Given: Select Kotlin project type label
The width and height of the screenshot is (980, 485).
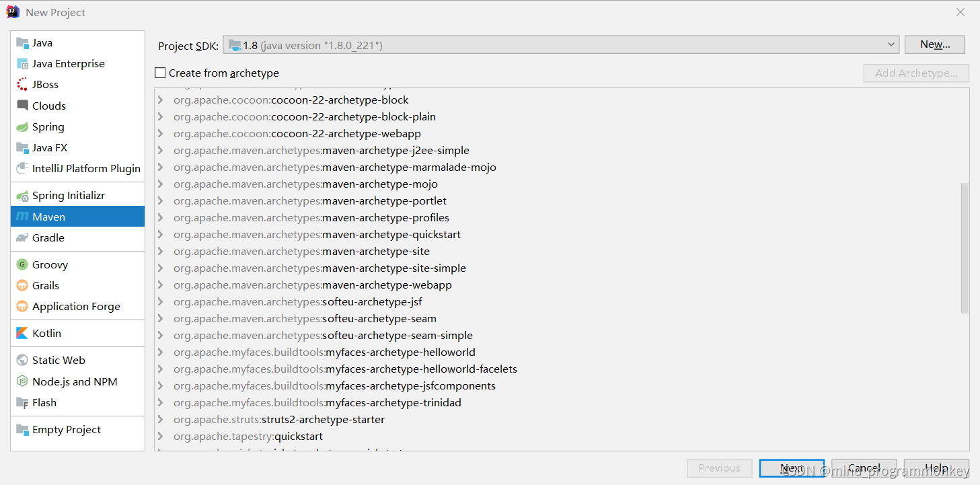Looking at the screenshot, I should click(46, 334).
